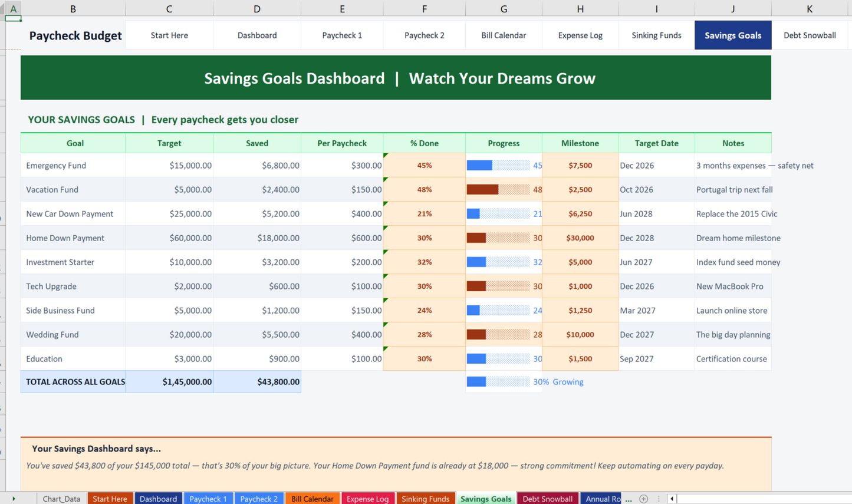Viewport: 852px width, 504px height.
Task: Click the horizontal scrollbar left arrow
Action: point(672,499)
